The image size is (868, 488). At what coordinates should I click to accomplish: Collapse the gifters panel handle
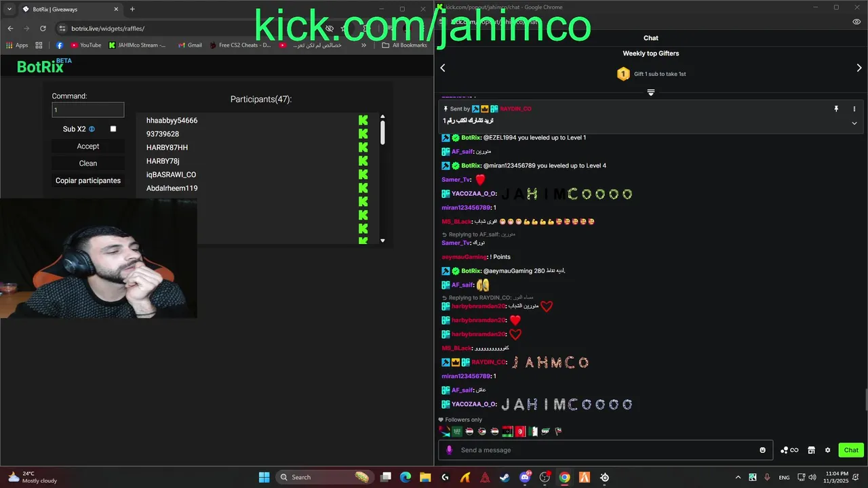[651, 92]
